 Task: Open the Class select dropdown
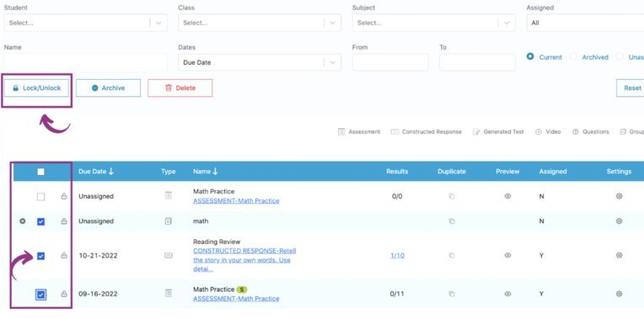260,23
